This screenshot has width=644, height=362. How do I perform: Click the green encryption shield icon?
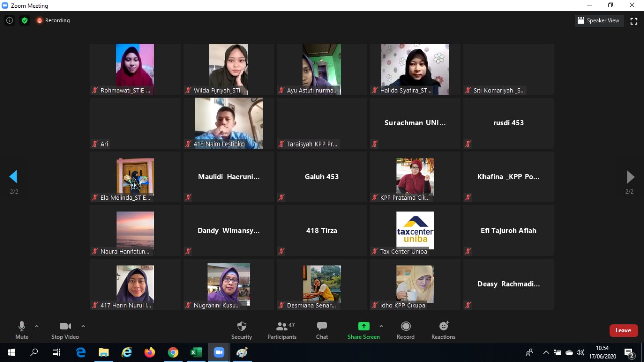(x=24, y=21)
